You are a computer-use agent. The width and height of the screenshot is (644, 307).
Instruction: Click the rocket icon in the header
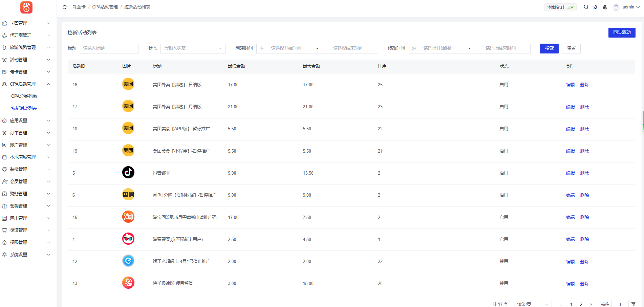pyautogui.click(x=595, y=7)
